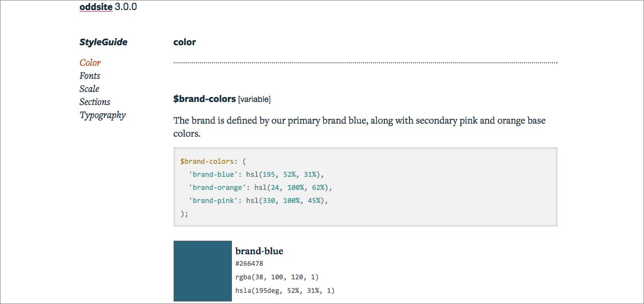Navigate to Sections in the sidebar

click(95, 102)
